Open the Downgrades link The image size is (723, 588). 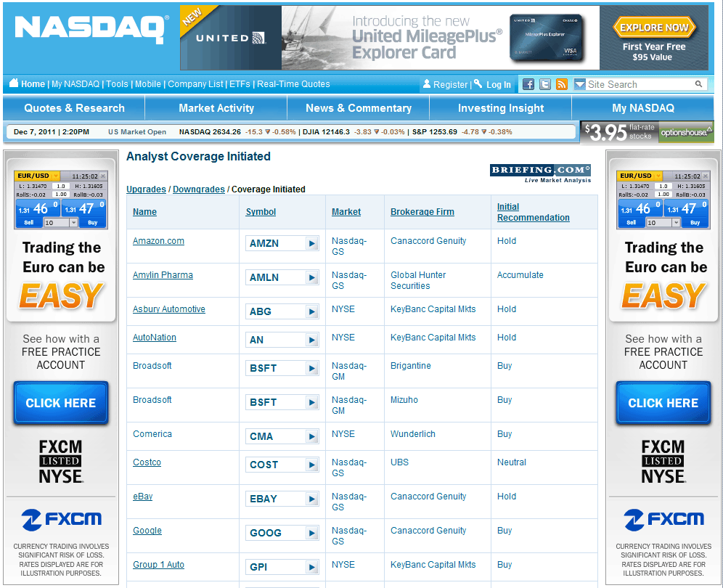(199, 189)
